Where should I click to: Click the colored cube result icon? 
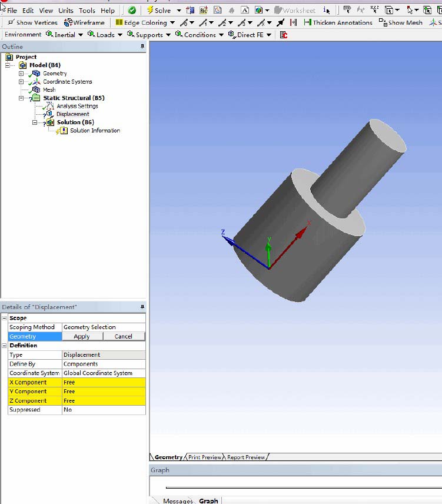[258, 10]
